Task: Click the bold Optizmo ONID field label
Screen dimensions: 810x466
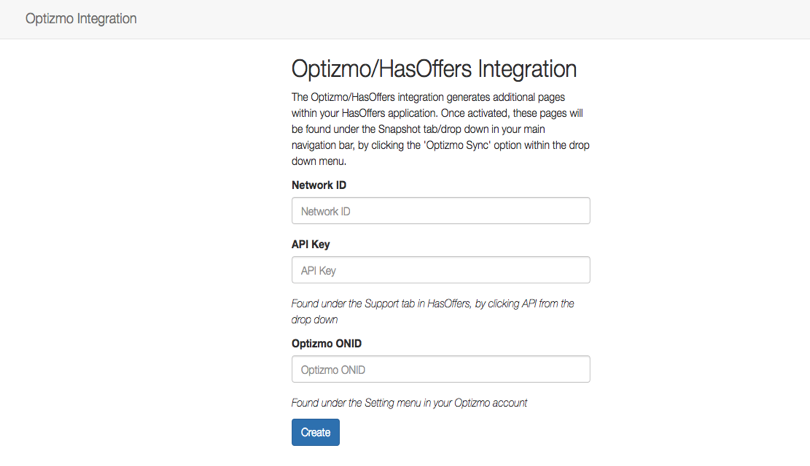Action: (x=326, y=344)
